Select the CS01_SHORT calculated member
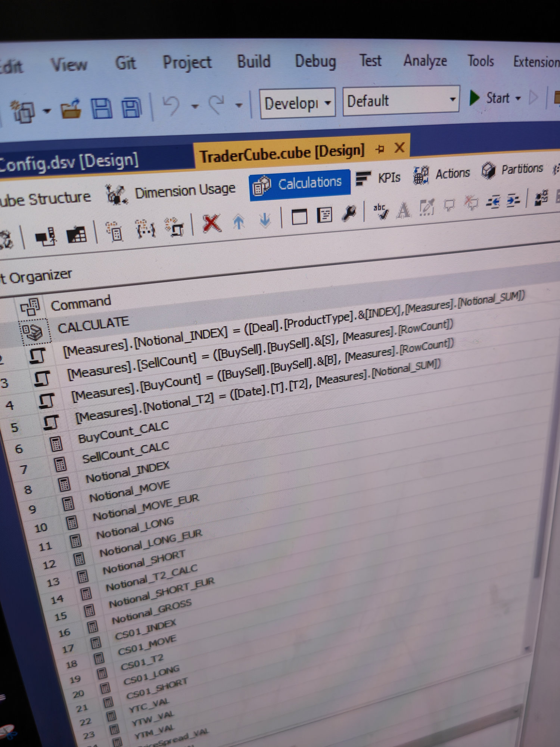Image resolution: width=560 pixels, height=747 pixels. point(157,689)
